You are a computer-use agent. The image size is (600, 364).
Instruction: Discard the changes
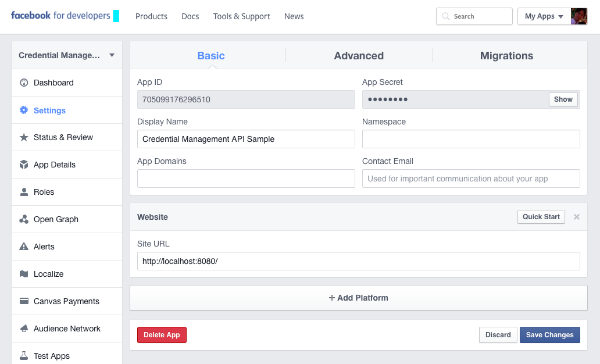click(x=498, y=335)
